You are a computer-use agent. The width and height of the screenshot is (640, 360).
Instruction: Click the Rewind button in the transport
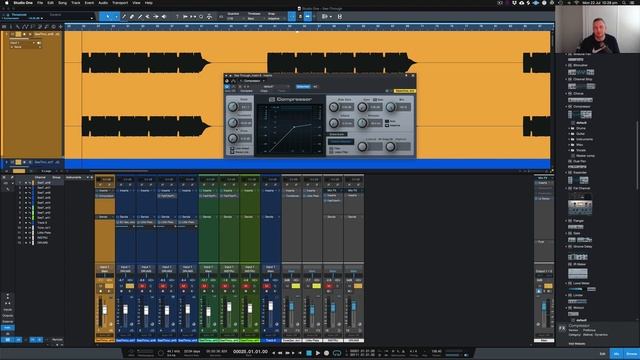(x=280, y=353)
